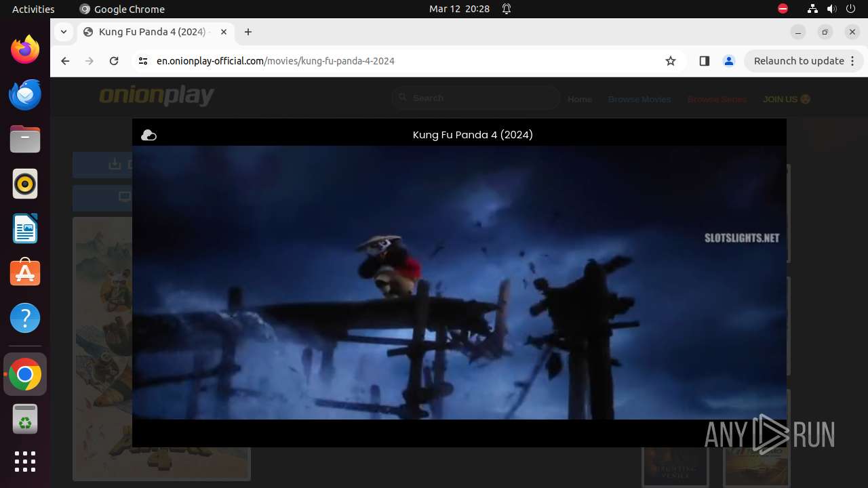
Task: Open Chrome side panel
Action: 704,61
